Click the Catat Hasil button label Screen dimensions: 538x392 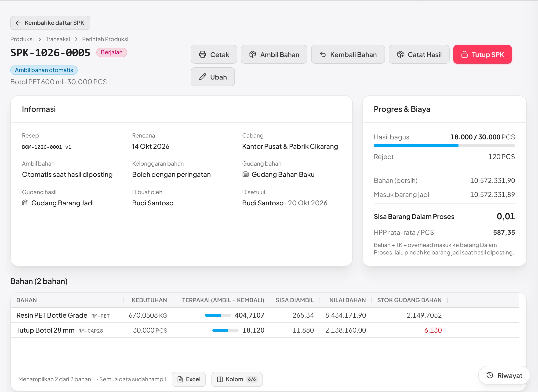tap(425, 54)
